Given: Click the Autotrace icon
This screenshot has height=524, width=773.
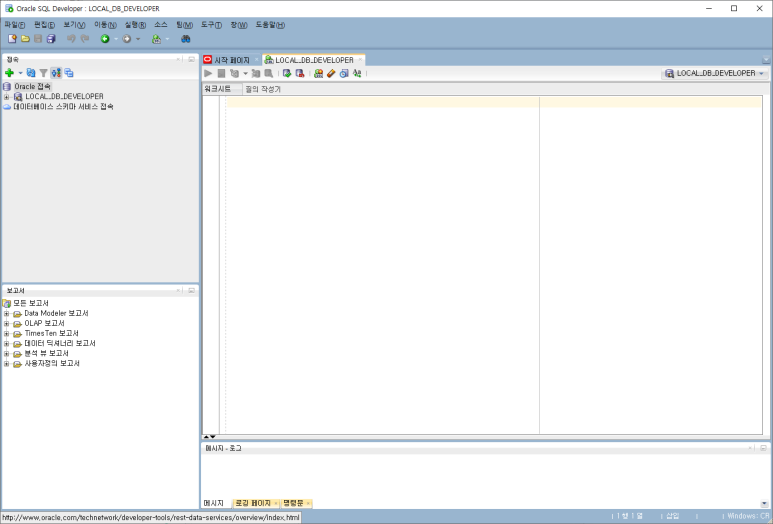Looking at the screenshot, I should 255,73.
